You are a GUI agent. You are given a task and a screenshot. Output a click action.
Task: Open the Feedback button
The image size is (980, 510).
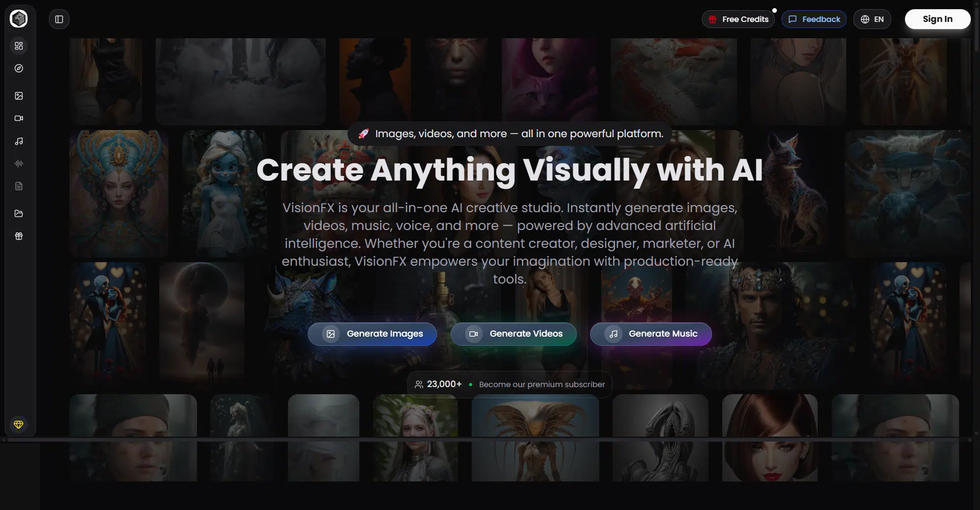[814, 19]
